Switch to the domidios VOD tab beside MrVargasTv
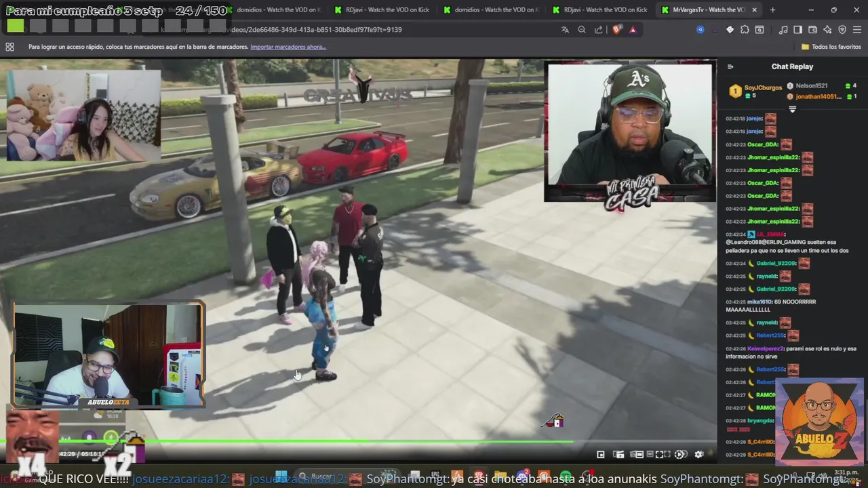The height and width of the screenshot is (488, 868). tap(490, 9)
